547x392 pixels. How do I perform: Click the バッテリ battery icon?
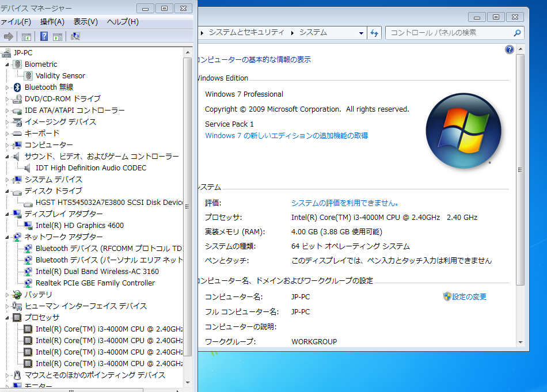point(17,295)
